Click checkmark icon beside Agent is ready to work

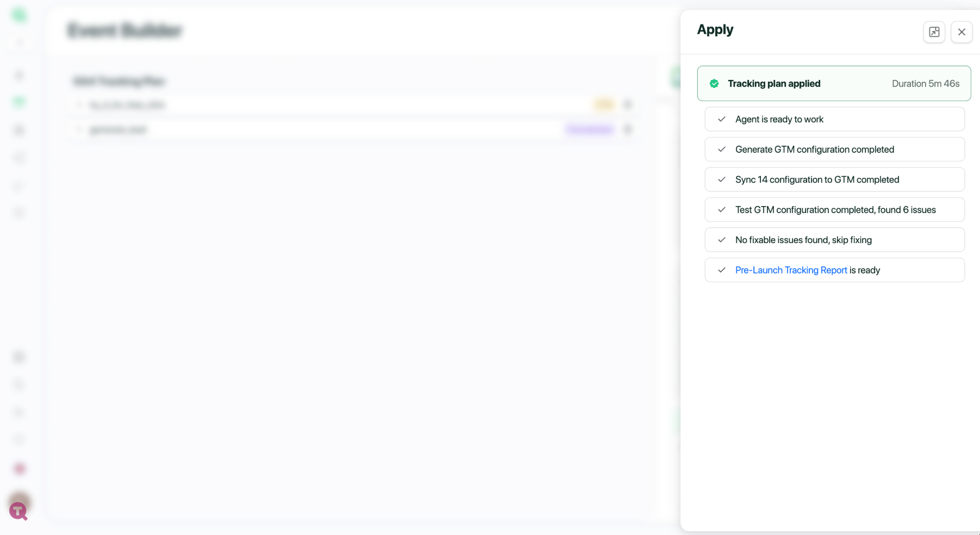tap(722, 120)
